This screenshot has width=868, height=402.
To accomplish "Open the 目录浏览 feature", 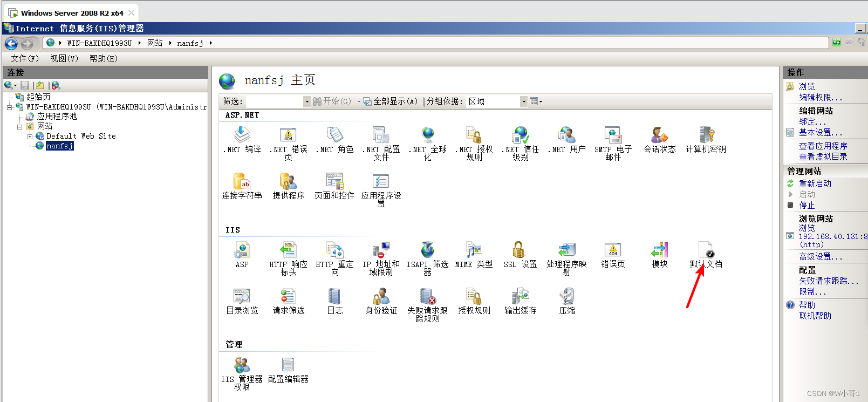I will 242,301.
